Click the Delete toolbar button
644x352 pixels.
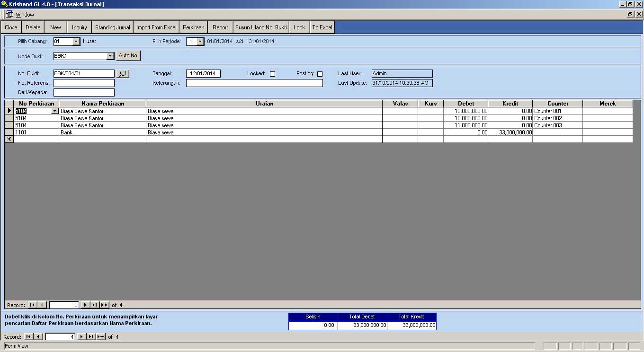tap(33, 27)
